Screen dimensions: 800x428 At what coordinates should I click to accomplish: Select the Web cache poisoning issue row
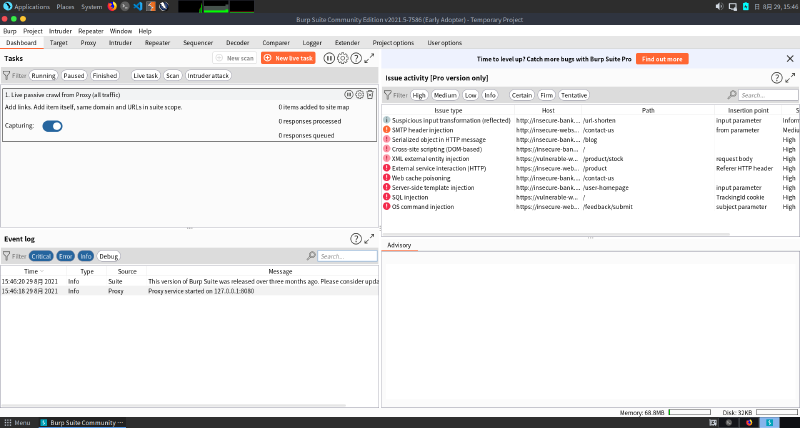(590, 178)
